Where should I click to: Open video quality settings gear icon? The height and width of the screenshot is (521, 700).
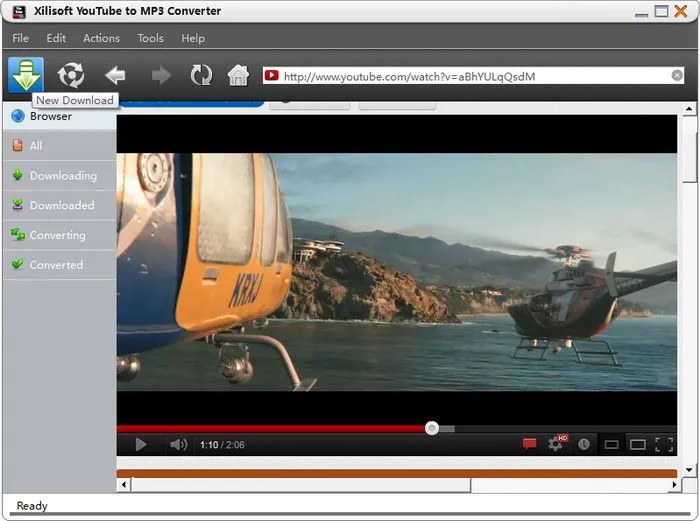556,443
